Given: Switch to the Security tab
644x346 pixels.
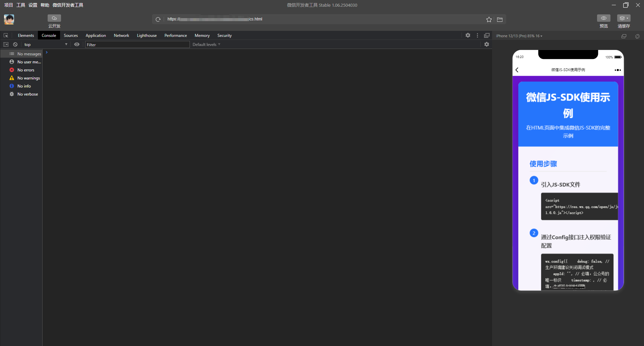Looking at the screenshot, I should tap(224, 36).
